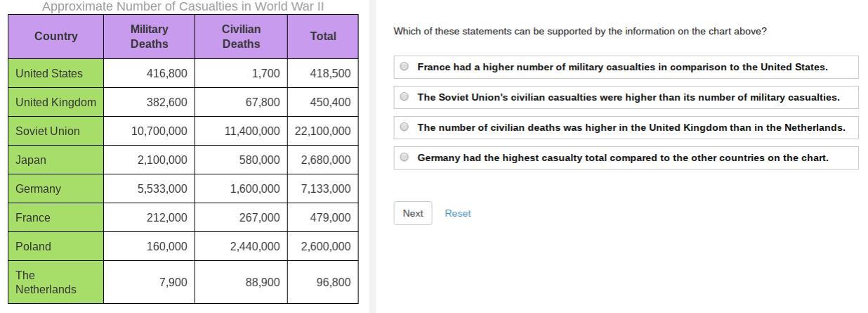Select the Germany highest casualty total answer
868x313 pixels.
pos(405,158)
